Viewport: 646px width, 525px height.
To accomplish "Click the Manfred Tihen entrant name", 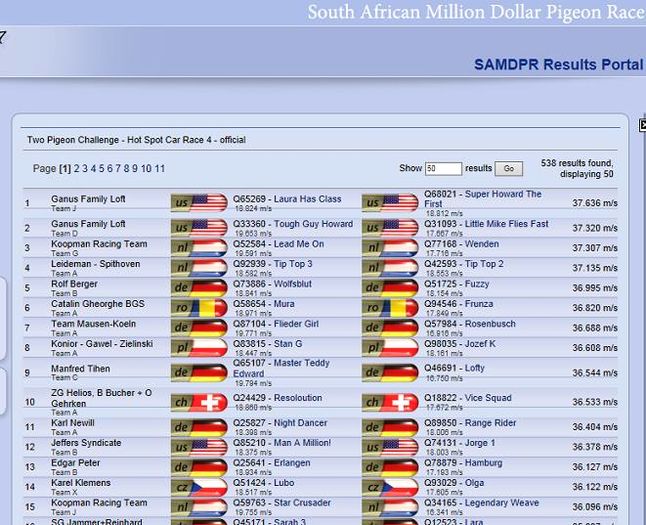I will point(81,369).
